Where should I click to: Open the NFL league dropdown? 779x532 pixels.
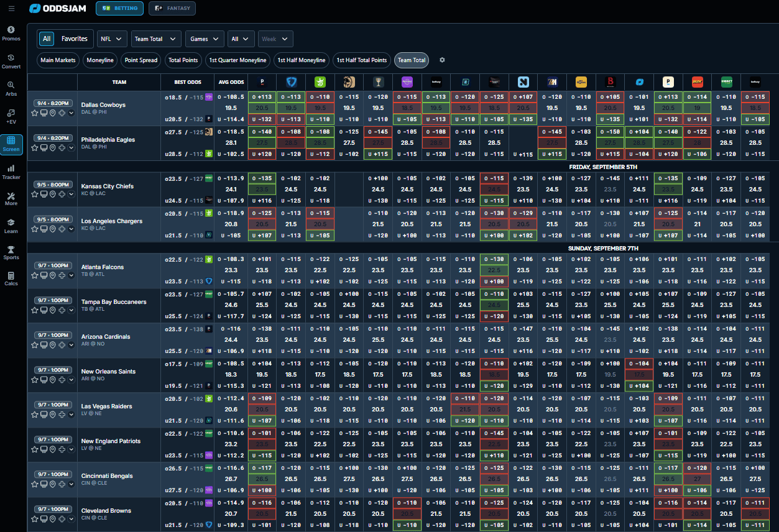pos(113,39)
